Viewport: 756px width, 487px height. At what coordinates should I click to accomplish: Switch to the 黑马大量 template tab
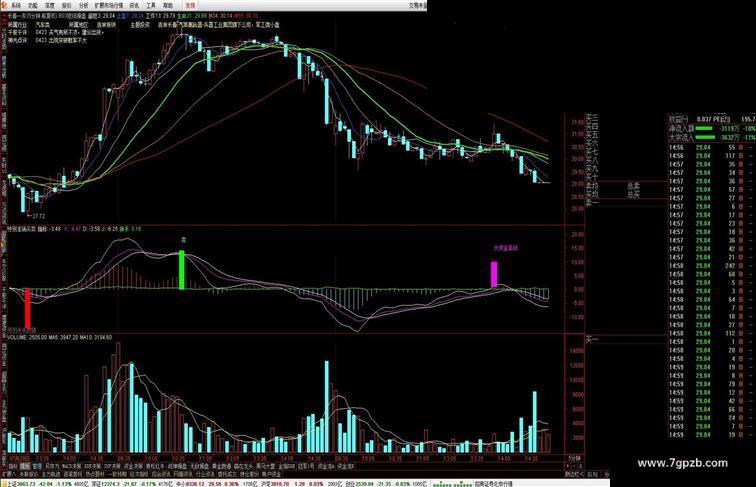pyautogui.click(x=265, y=467)
